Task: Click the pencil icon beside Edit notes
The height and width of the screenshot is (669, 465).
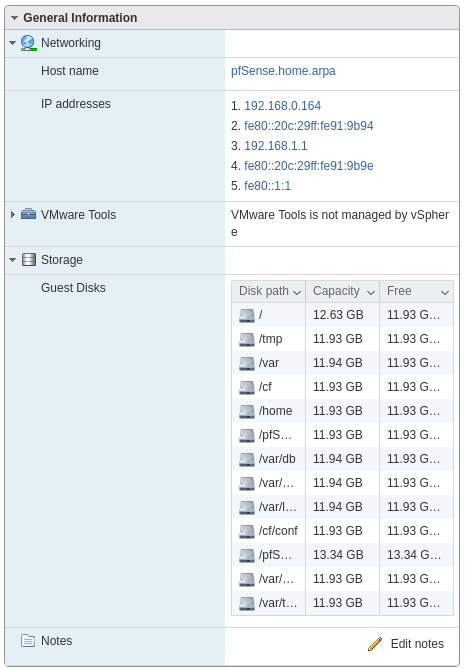Action: 375,644
